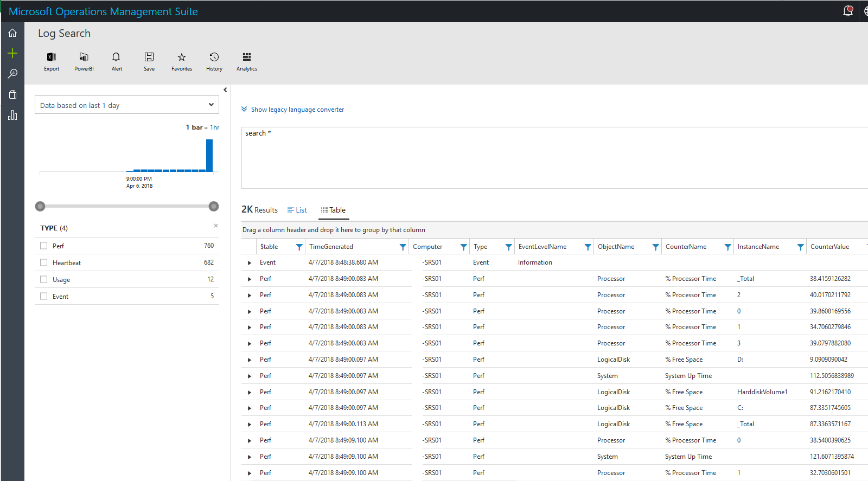The height and width of the screenshot is (481, 868).
Task: Open the 'Data based on last 1 day' dropdown
Action: point(127,105)
